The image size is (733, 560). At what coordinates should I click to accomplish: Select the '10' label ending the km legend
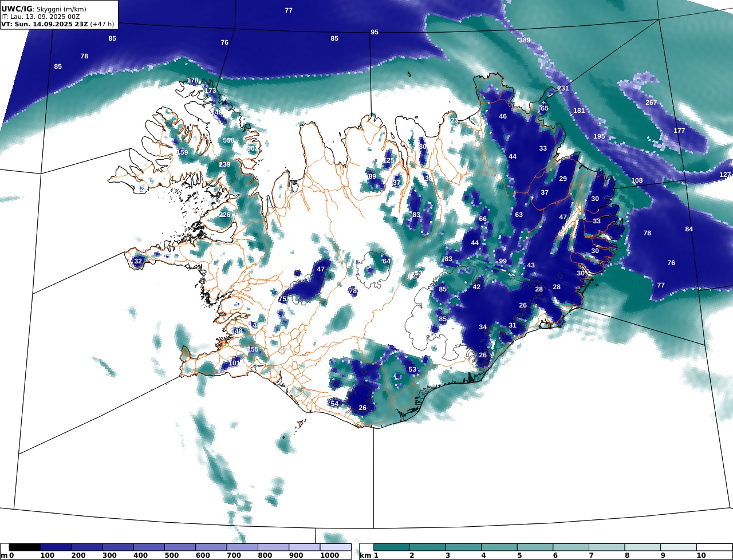tap(701, 556)
